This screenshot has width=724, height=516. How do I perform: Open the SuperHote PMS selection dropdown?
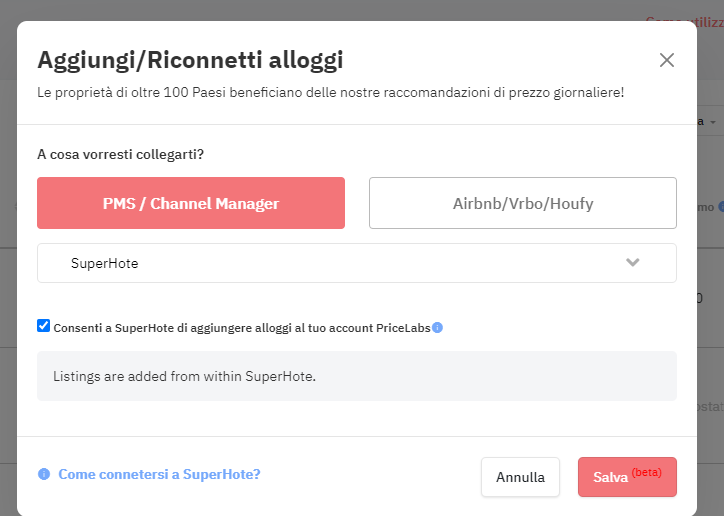(x=356, y=263)
